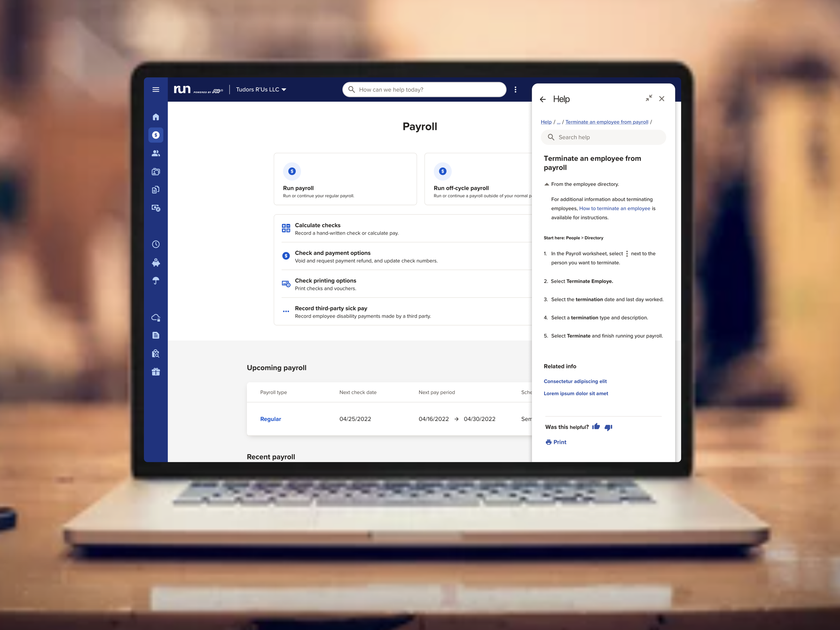Open the gift box icon in sidebar
Image resolution: width=840 pixels, height=630 pixels.
(156, 372)
